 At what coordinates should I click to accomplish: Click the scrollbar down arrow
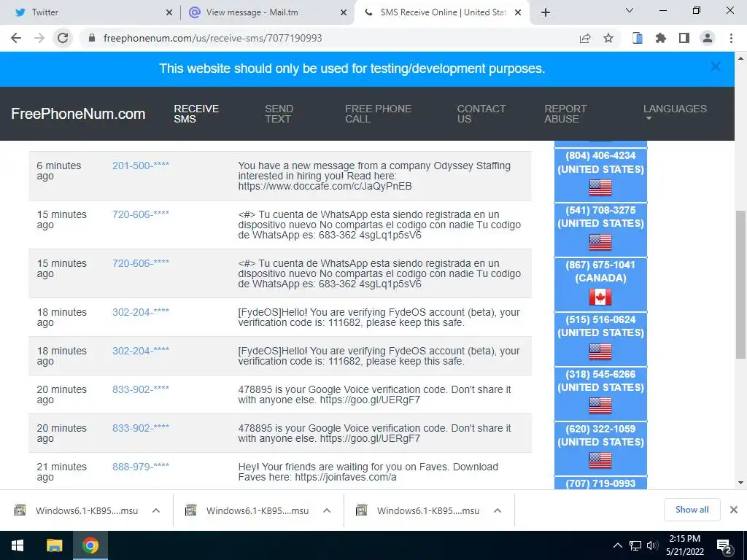[740, 483]
